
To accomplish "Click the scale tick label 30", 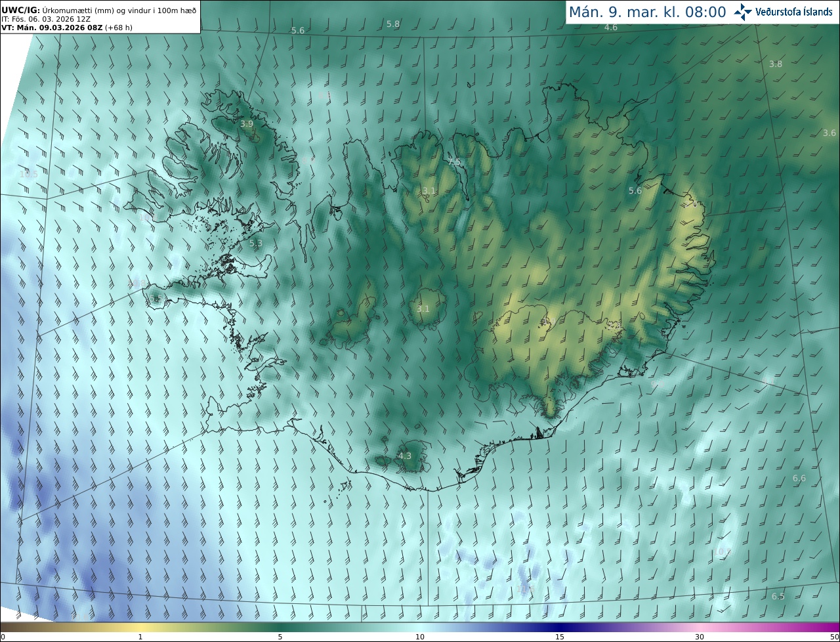I will click(700, 637).
